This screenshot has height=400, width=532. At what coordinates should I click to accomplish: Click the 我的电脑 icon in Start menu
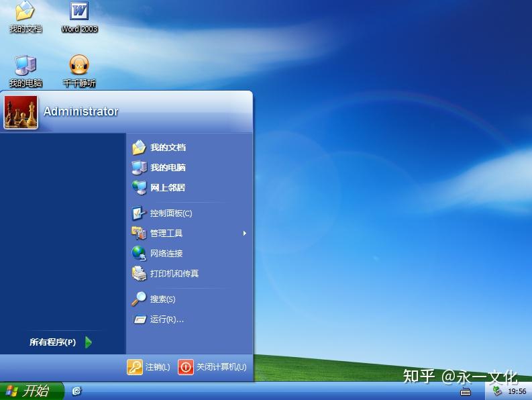pos(139,167)
